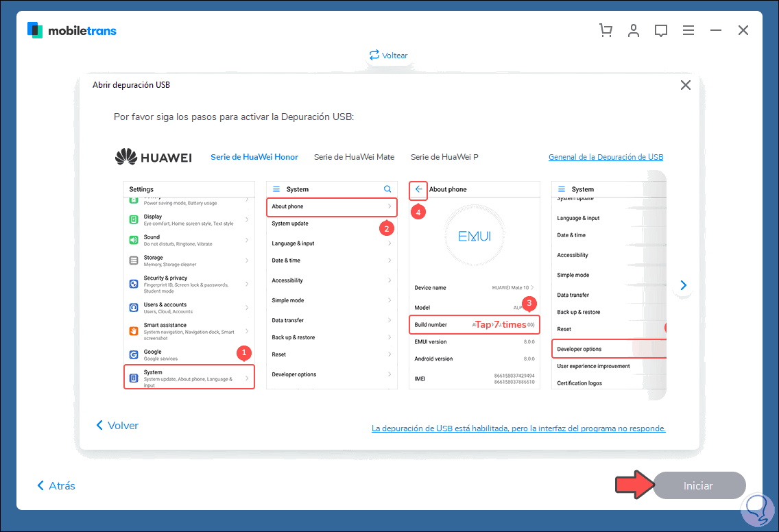Click 'Android version' row in About phone
This screenshot has height=532, width=779.
475,359
